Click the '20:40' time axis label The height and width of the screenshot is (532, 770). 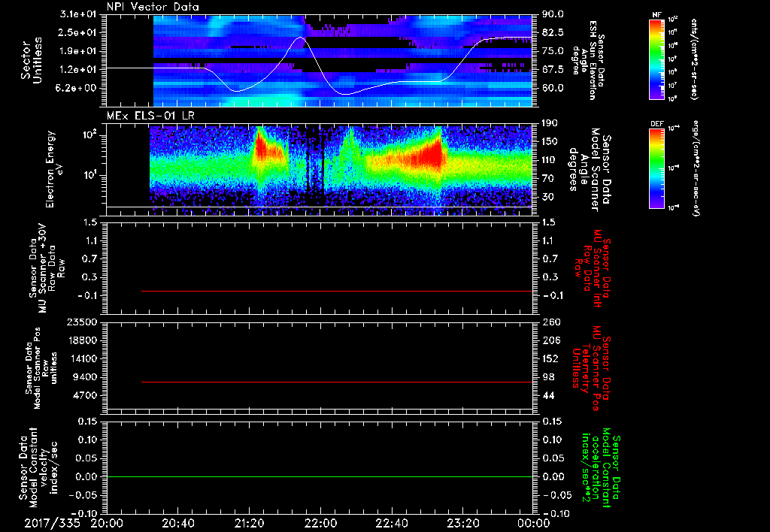177,523
